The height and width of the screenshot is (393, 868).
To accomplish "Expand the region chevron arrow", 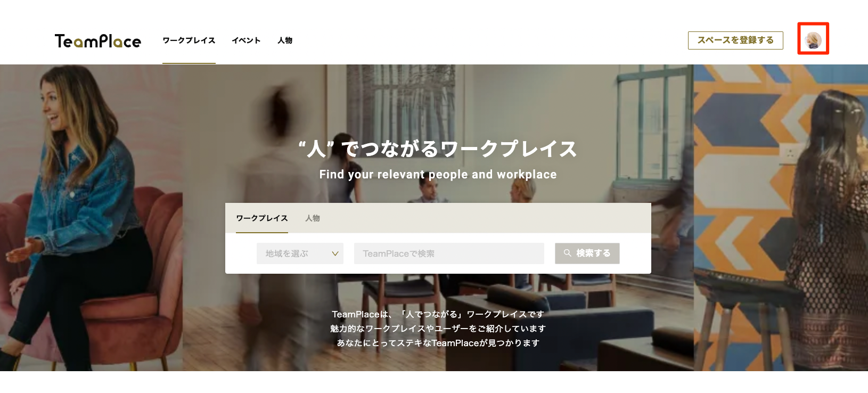I will (335, 253).
